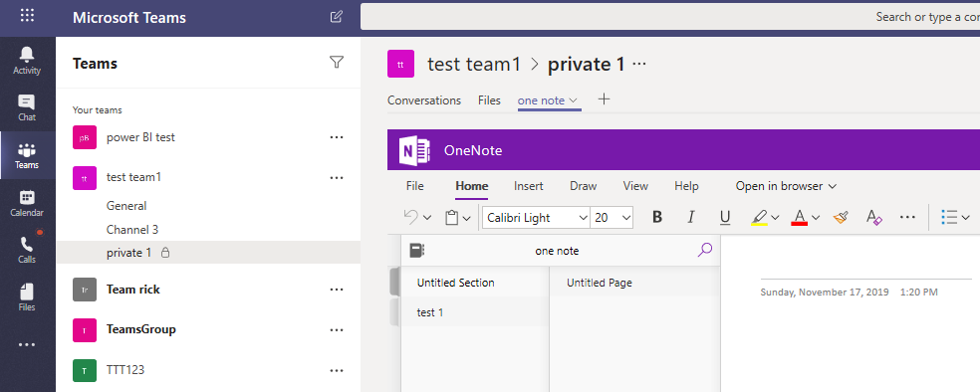Toggle Bold formatting
The image size is (980, 392).
pyautogui.click(x=657, y=217)
